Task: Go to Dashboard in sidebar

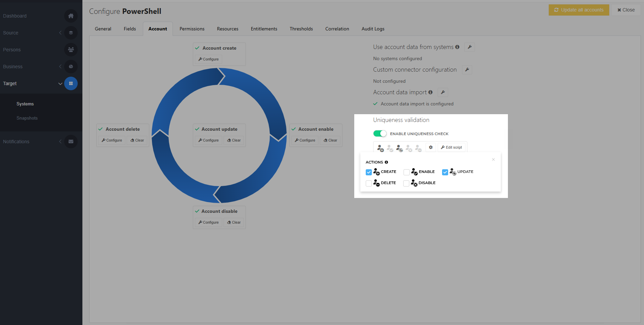Action: (x=15, y=16)
